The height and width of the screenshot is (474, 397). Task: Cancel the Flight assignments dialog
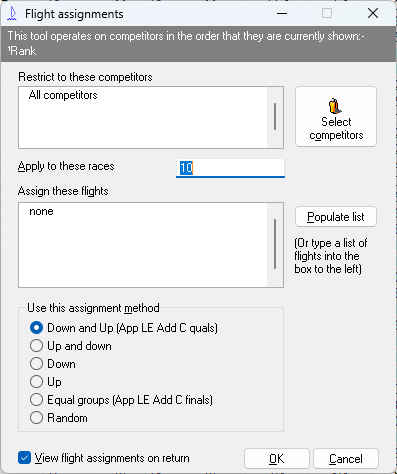click(346, 459)
